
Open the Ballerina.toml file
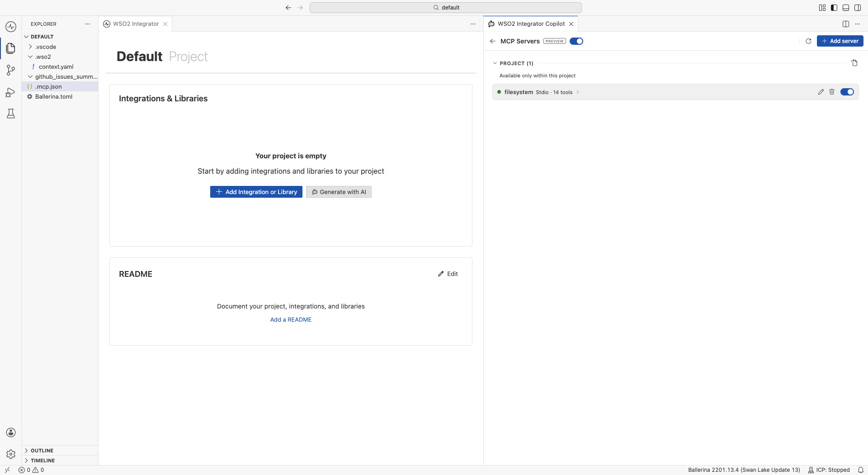(x=60, y=96)
